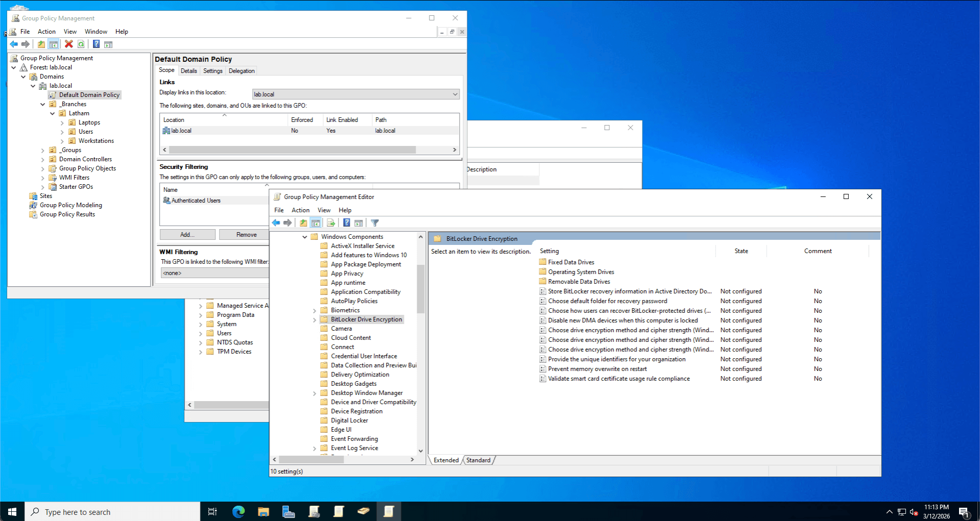Toggle console tree icon in Group Policy Management toolbar
The image size is (980, 521).
pos(54,44)
